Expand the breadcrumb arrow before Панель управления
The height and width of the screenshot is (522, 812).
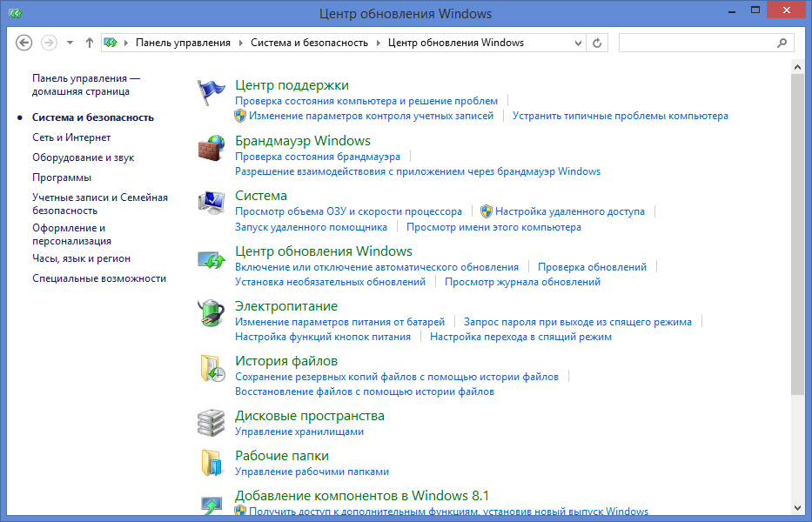point(126,43)
